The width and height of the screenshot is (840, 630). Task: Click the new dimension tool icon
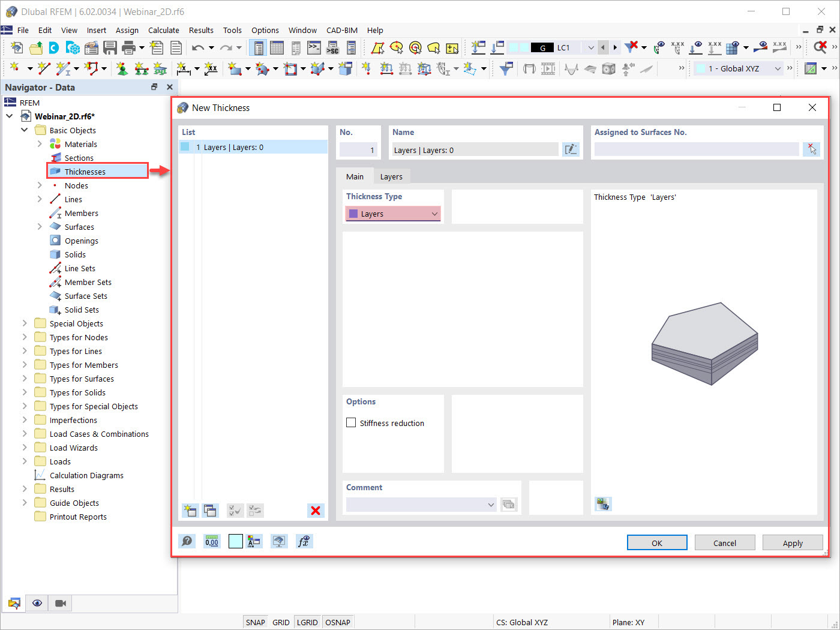184,69
